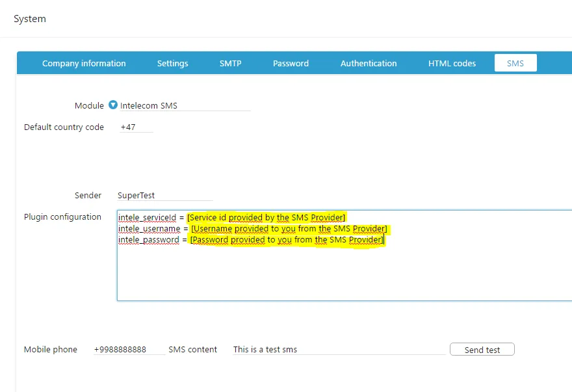
Task: Select the active SMS tab
Action: (x=515, y=63)
